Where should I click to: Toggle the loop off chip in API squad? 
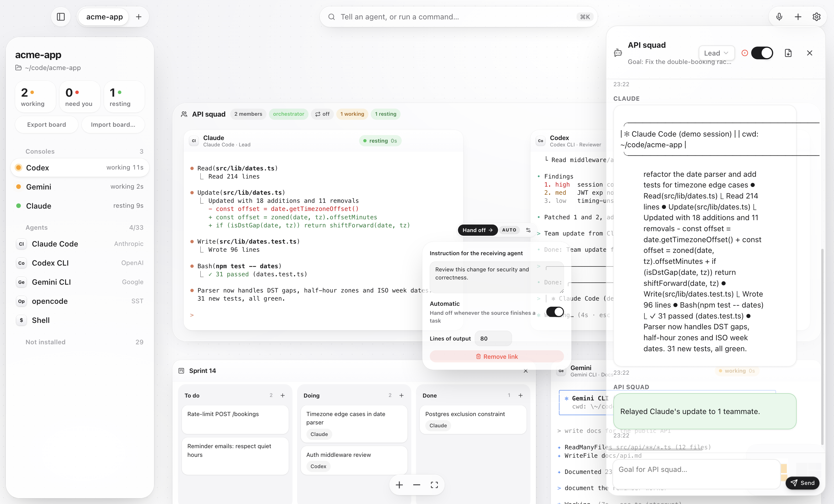pyautogui.click(x=322, y=114)
